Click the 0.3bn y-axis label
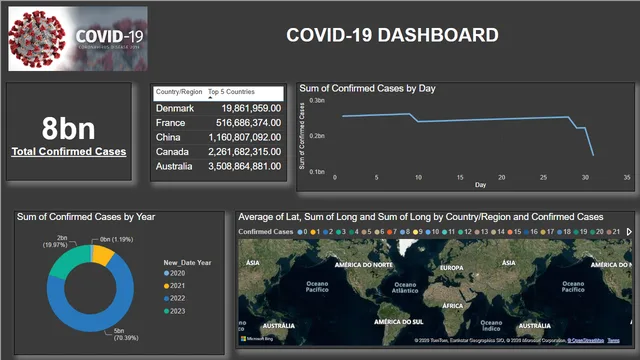 point(317,100)
